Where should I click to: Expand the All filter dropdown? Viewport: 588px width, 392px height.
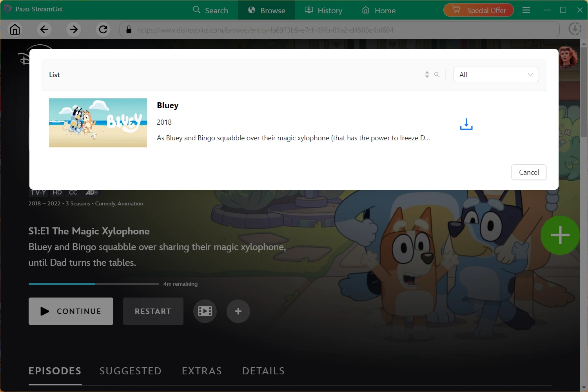tap(496, 74)
